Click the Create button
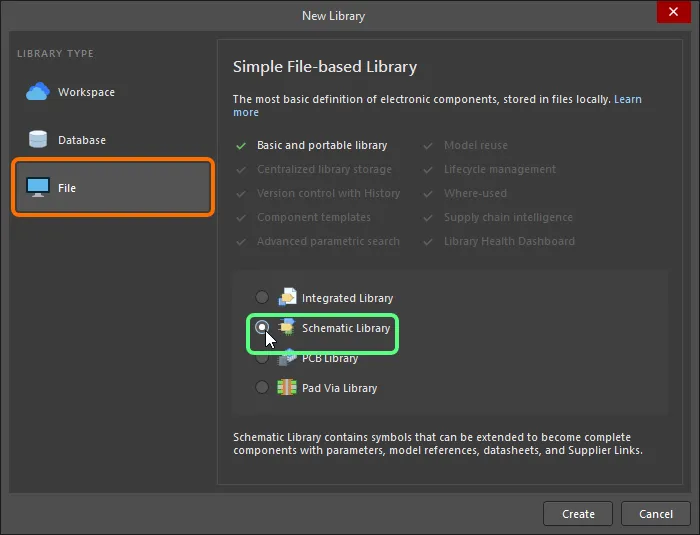 pyautogui.click(x=578, y=514)
